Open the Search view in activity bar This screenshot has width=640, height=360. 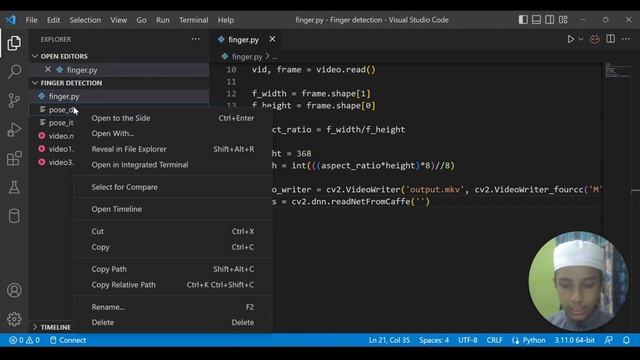tap(14, 71)
